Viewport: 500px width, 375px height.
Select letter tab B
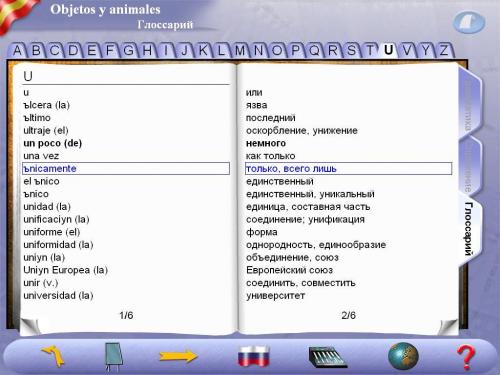[x=36, y=51]
